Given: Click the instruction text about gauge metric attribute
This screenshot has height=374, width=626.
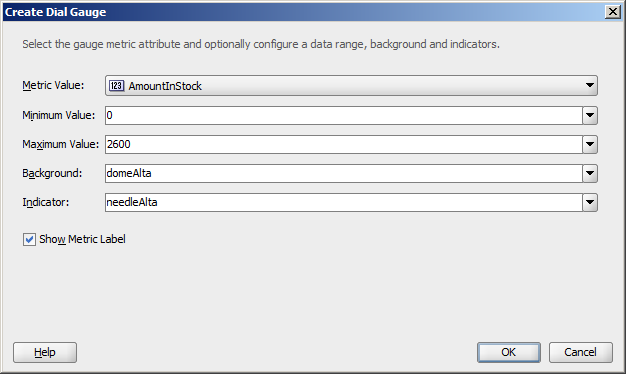Looking at the screenshot, I should [261, 44].
